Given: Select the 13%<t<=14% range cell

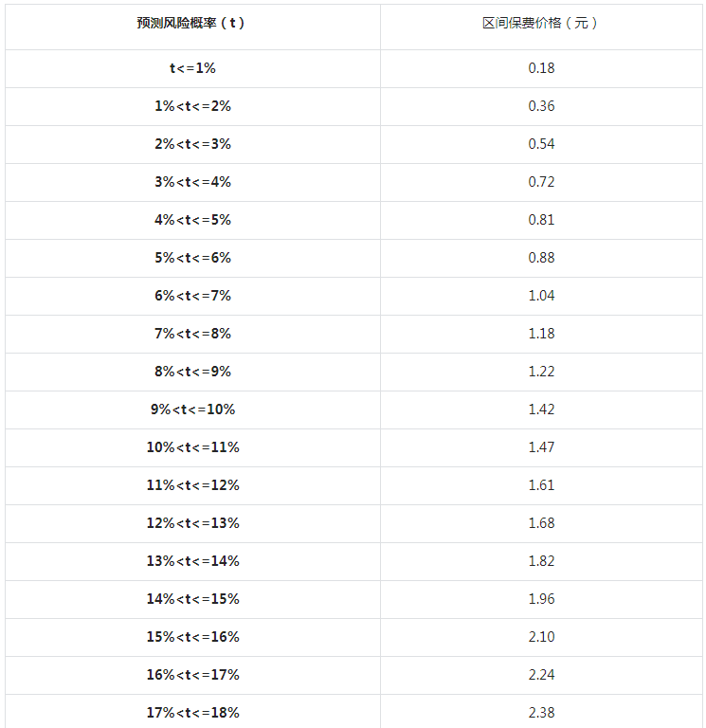Looking at the screenshot, I should click(192, 561).
